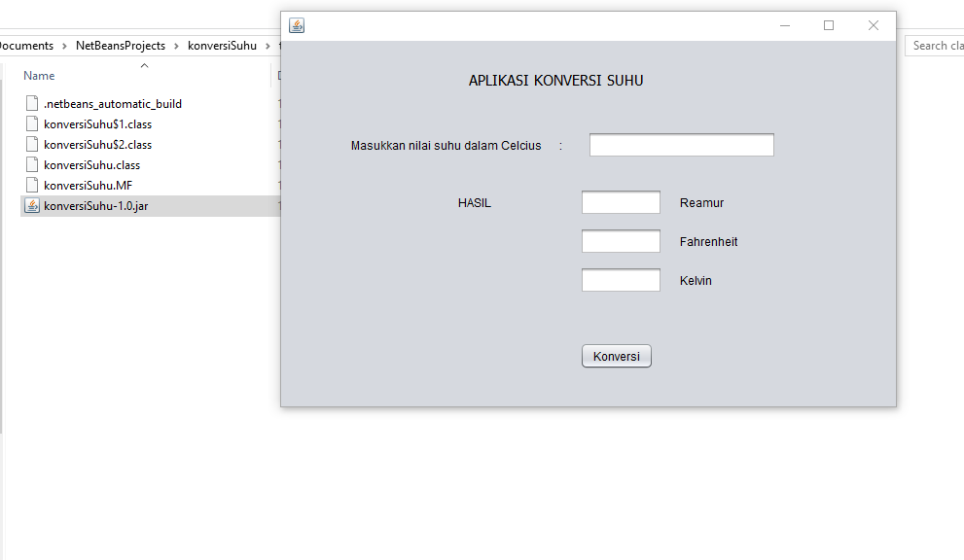Viewport: 964px width, 560px height.
Task: Maximize the Java conversion app window
Action: 829,25
